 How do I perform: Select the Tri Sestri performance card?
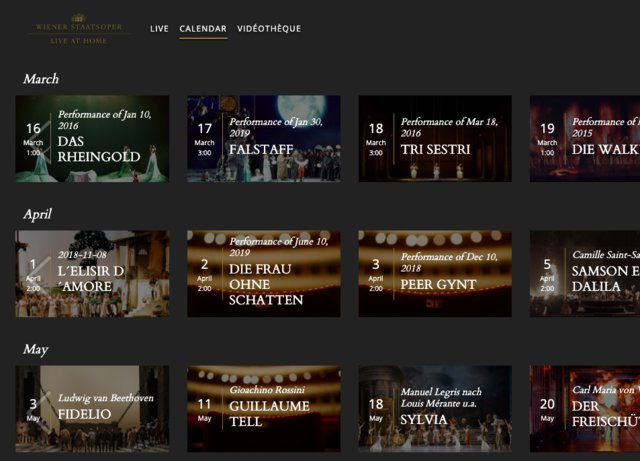click(435, 139)
